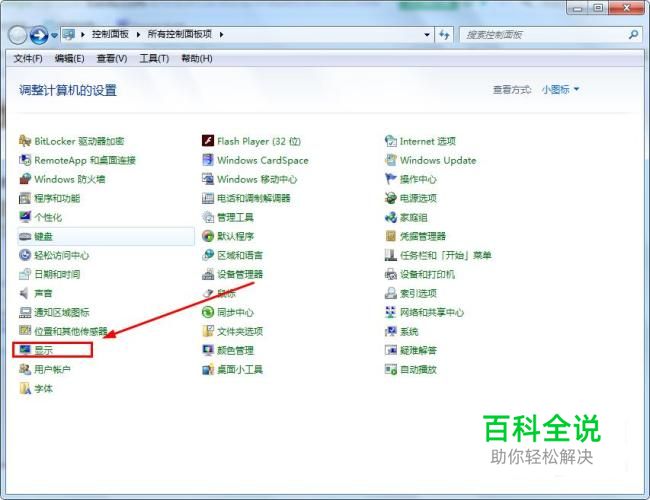Open recent pages dropdown next to Forward

pyautogui.click(x=54, y=36)
